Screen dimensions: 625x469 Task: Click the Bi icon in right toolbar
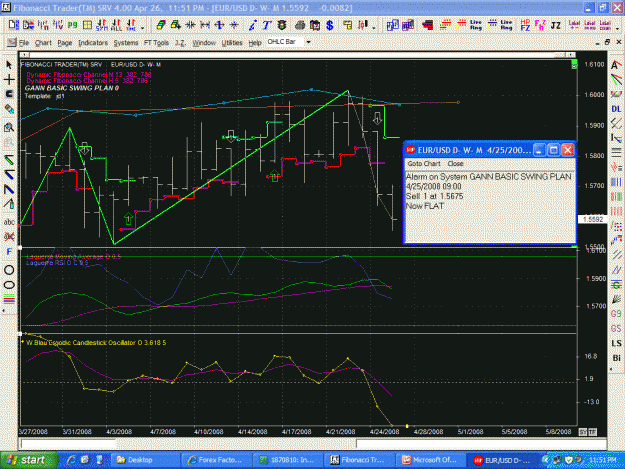[616, 358]
